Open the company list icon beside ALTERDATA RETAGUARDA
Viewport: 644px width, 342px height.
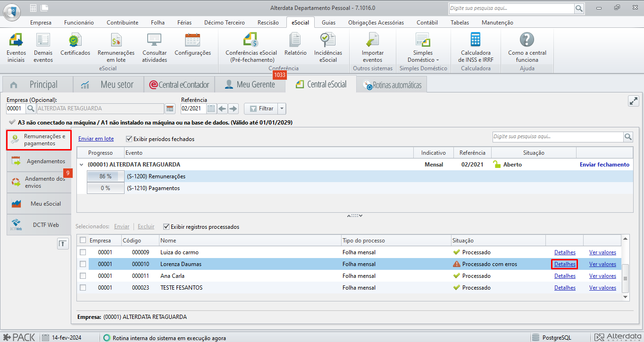[x=170, y=109]
